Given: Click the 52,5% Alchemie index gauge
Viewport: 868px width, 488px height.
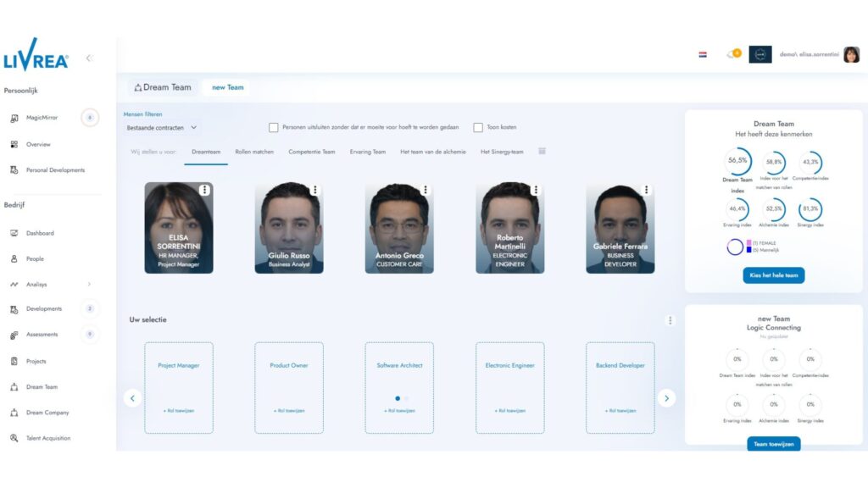Looking at the screenshot, I should tap(774, 209).
